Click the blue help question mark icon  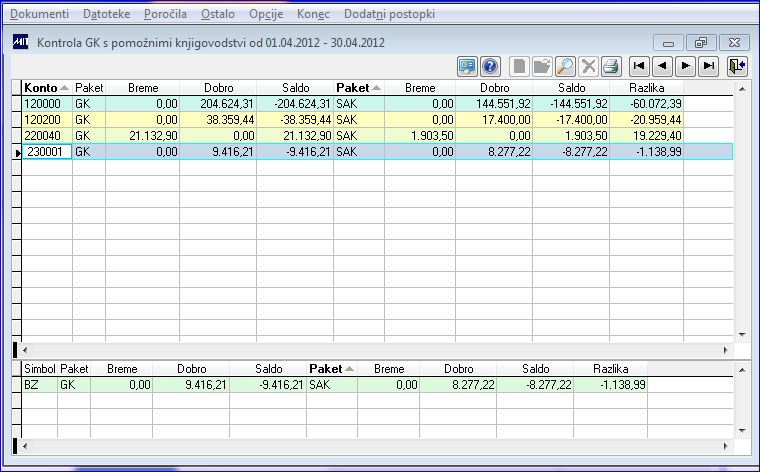(491, 66)
